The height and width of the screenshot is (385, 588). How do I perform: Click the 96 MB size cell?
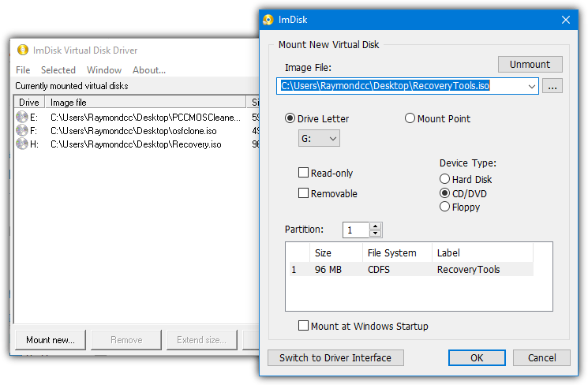pyautogui.click(x=328, y=270)
